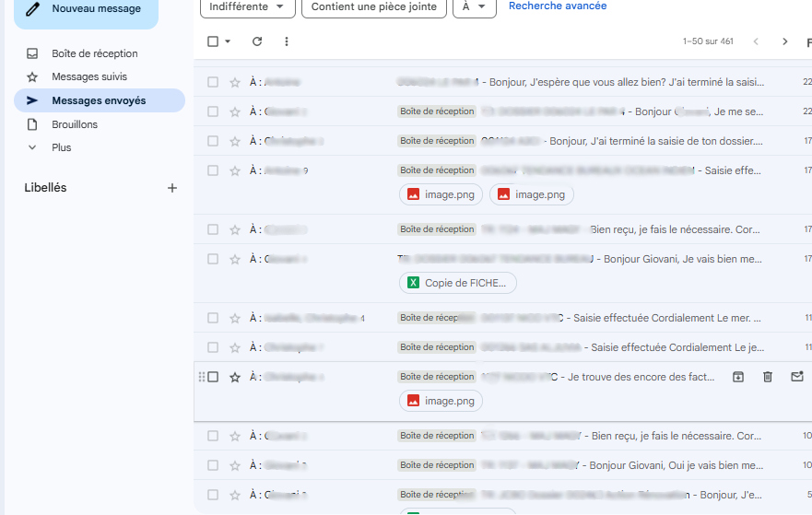Star message 'Je trouve des encore des fact...'
Image resolution: width=812 pixels, height=515 pixels.
pyautogui.click(x=235, y=378)
